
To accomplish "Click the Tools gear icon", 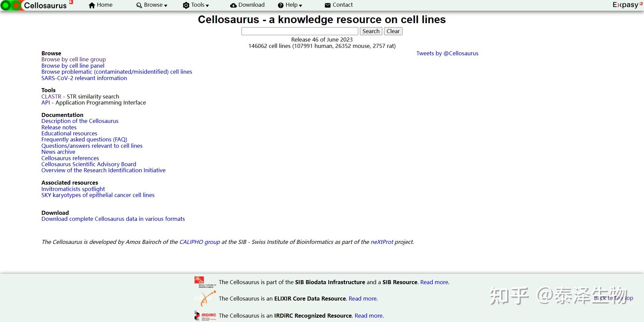I will (186, 5).
